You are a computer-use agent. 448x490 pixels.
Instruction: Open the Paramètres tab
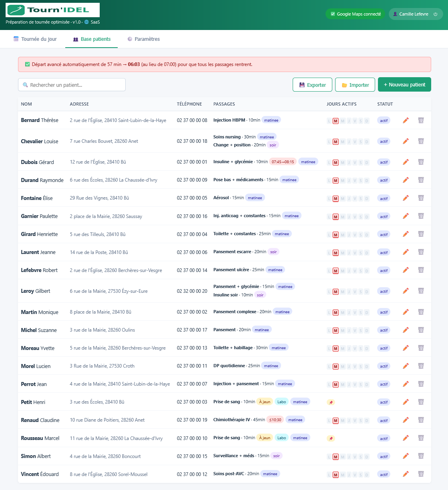(x=143, y=39)
